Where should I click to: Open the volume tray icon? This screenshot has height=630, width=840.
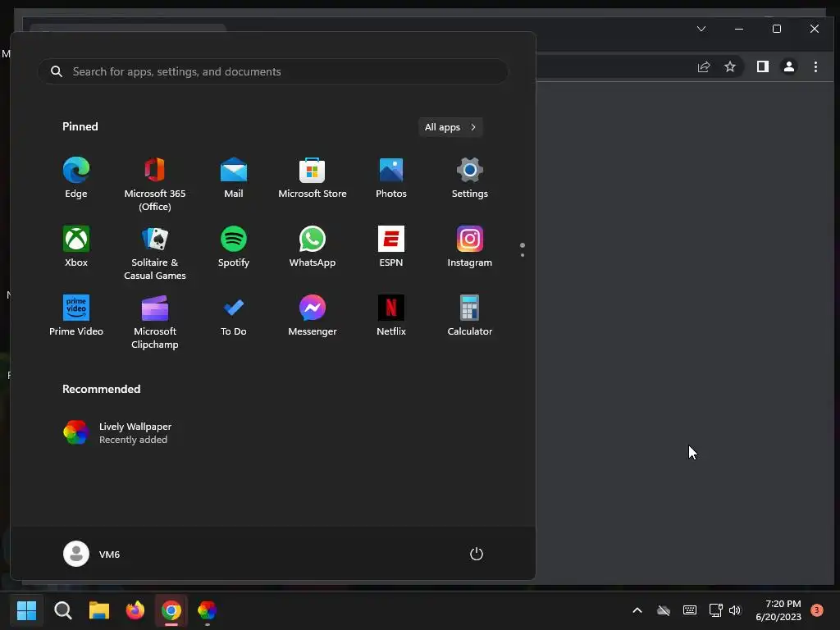734,610
